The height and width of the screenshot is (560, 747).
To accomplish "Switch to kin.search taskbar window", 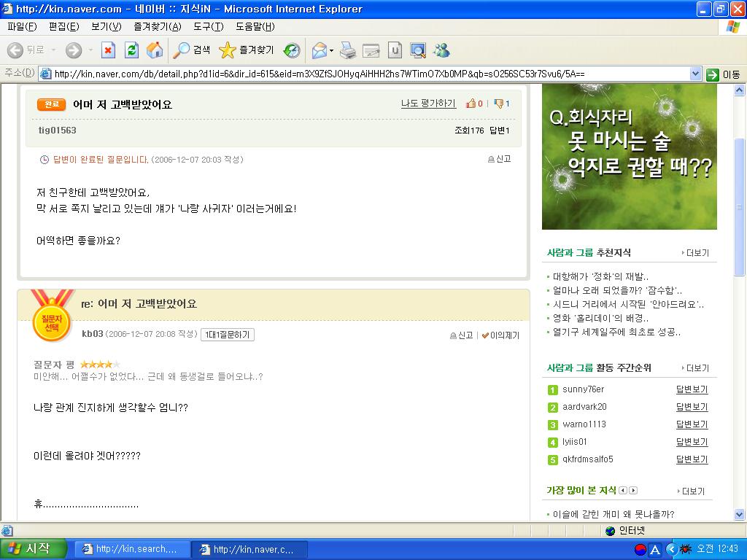I will pyautogui.click(x=131, y=550).
